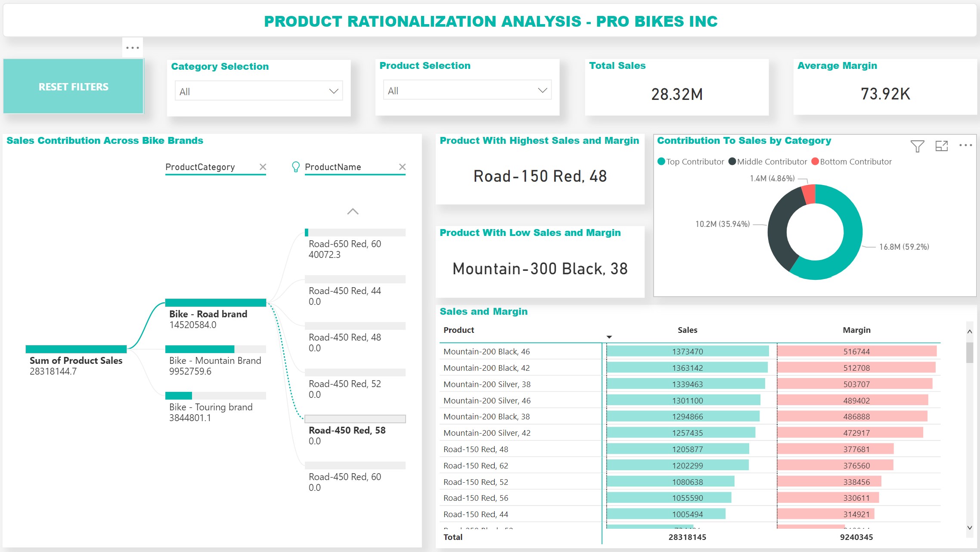Remove the ProductCategory level with its X

[263, 167]
